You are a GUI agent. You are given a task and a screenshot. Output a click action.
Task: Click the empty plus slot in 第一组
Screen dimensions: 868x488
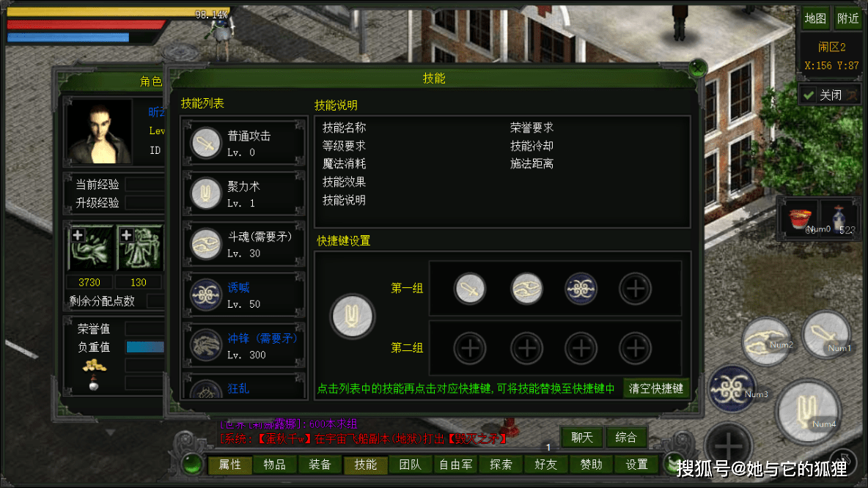635,289
